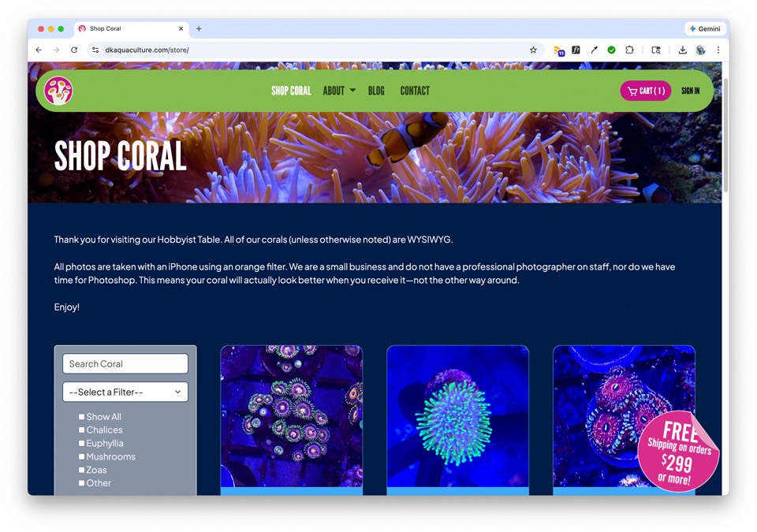Bookmark this page with the star icon
This screenshot has width=757, height=532.
click(533, 50)
